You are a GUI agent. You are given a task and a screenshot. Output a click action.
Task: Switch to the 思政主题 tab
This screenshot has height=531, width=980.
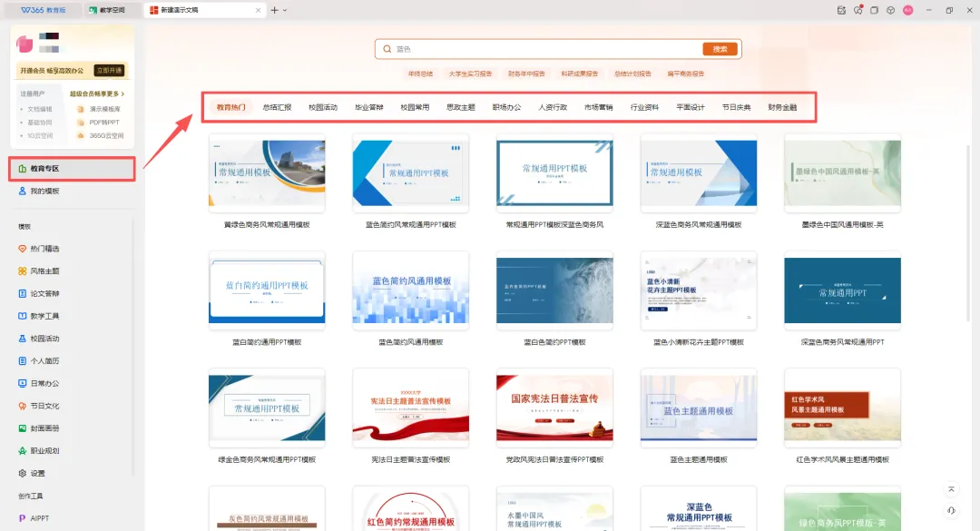(x=461, y=107)
